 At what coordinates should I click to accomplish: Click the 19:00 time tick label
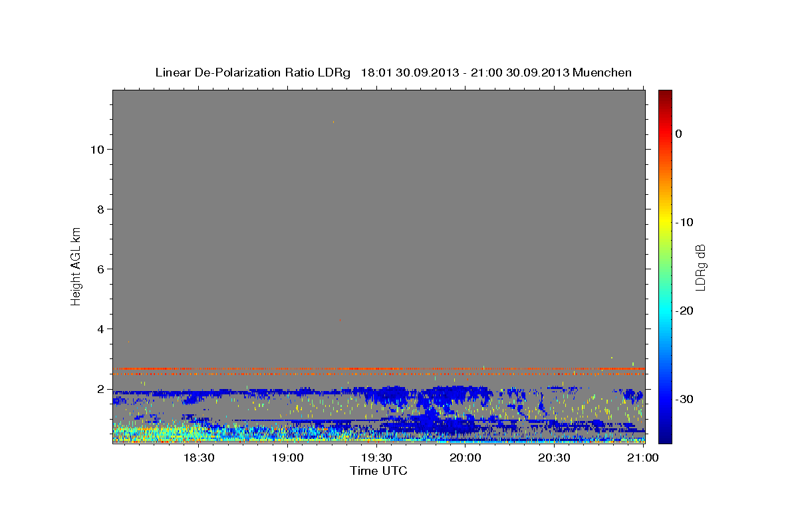(x=288, y=458)
